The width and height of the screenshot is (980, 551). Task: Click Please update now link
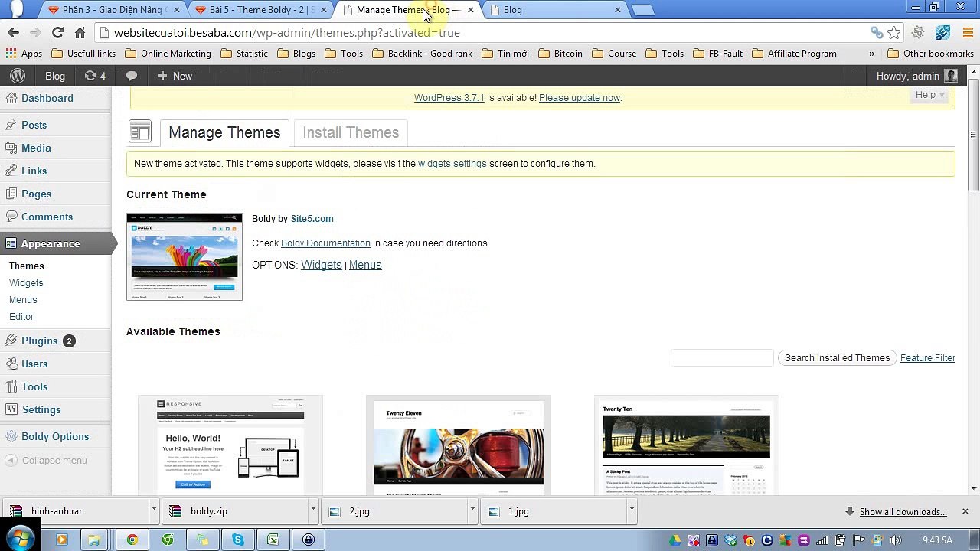coord(580,98)
